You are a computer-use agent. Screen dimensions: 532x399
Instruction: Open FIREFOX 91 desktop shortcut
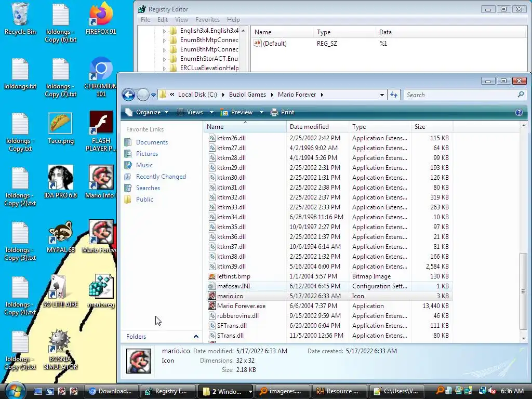tap(101, 19)
